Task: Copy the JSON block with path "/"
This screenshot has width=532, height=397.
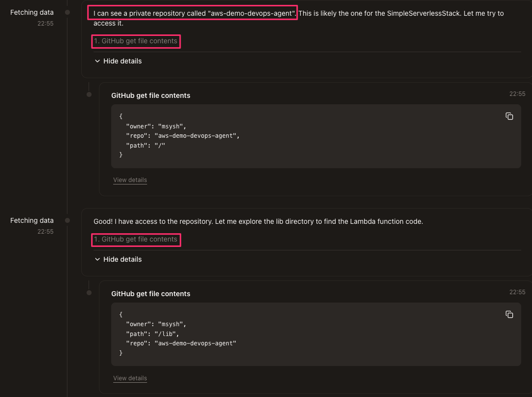Action: pyautogui.click(x=509, y=116)
